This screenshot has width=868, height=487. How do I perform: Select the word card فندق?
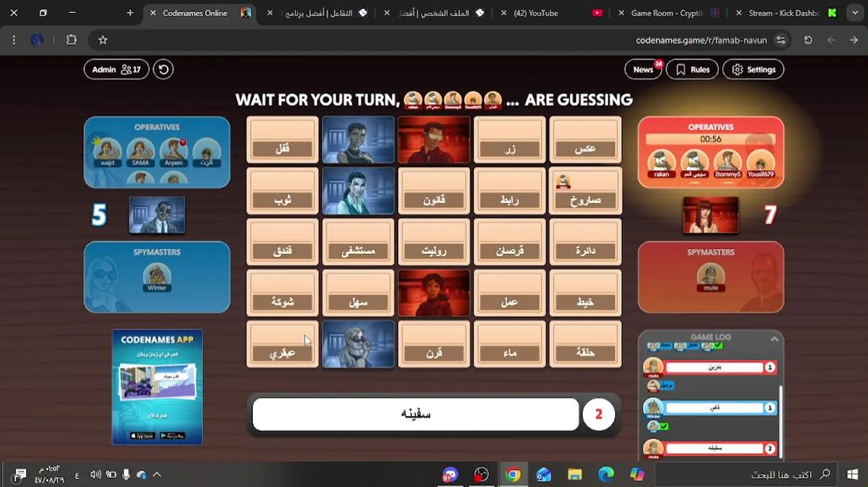click(283, 242)
